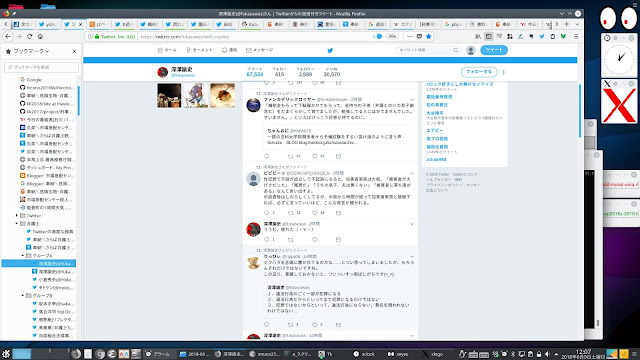Like the ピピピーッ tweet

pyautogui.click(x=315, y=213)
